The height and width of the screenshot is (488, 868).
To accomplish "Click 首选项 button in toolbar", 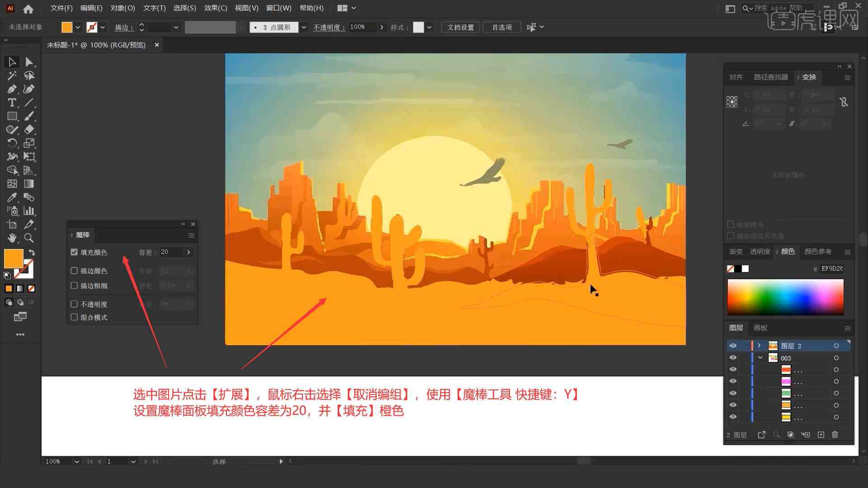I will (502, 26).
